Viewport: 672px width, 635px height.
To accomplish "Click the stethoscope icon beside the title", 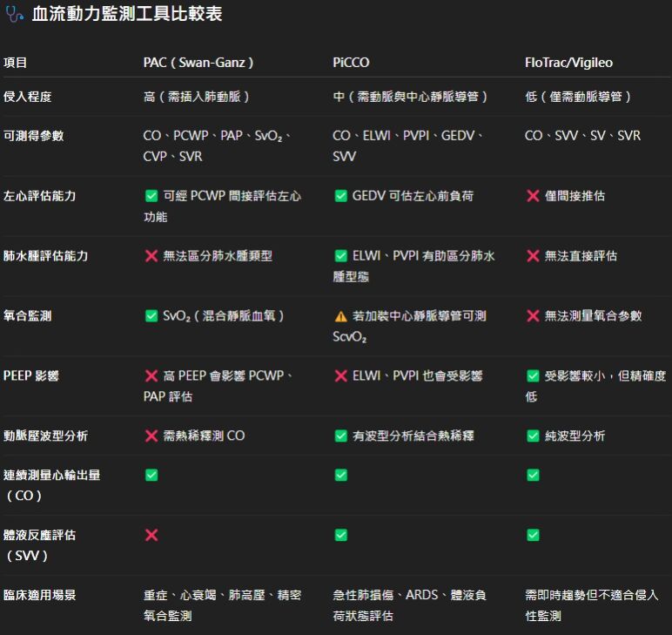I will [14, 16].
